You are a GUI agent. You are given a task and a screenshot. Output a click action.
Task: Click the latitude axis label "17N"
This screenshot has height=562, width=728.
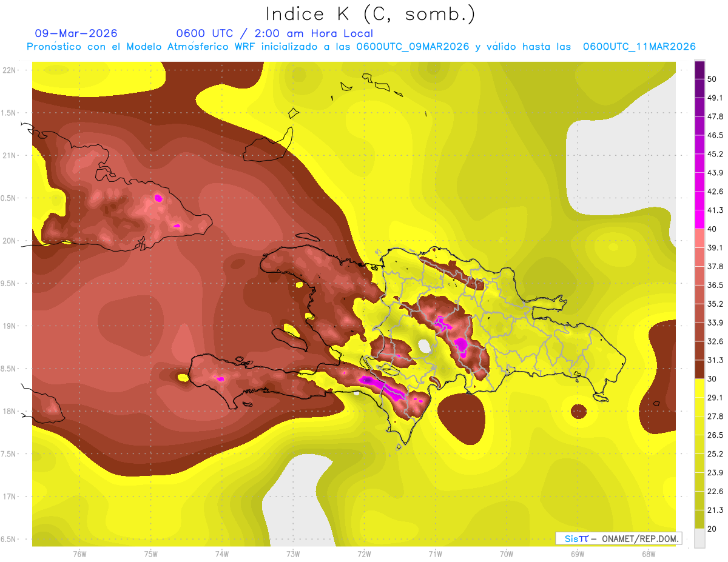point(9,497)
